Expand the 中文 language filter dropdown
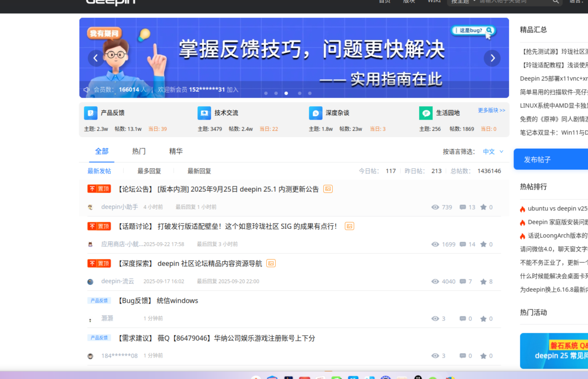Viewport: 588px width, 379px height. (x=493, y=152)
